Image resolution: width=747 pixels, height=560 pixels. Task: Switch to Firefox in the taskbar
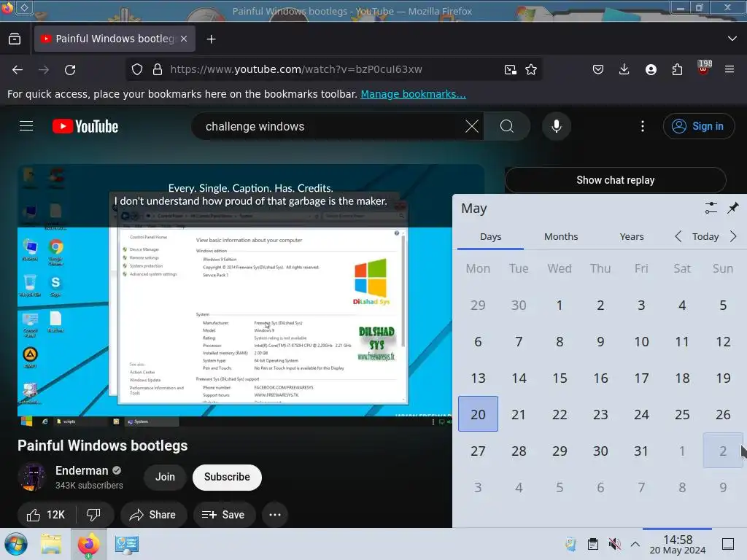(x=88, y=544)
